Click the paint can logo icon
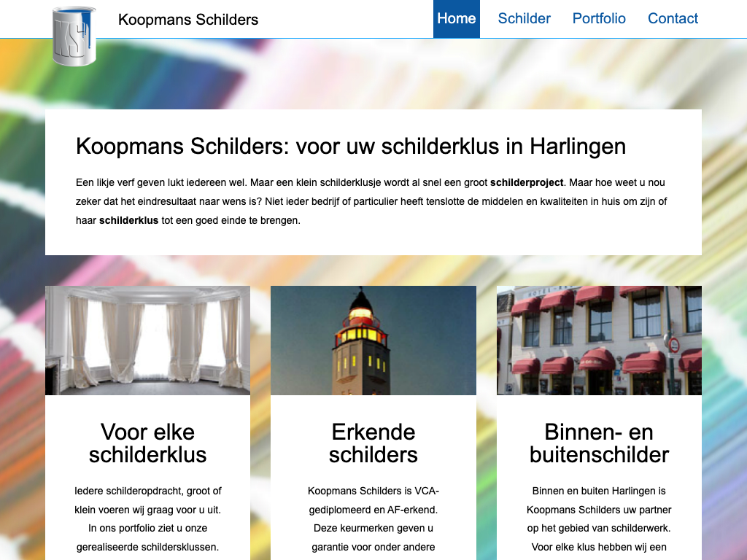 point(74,36)
